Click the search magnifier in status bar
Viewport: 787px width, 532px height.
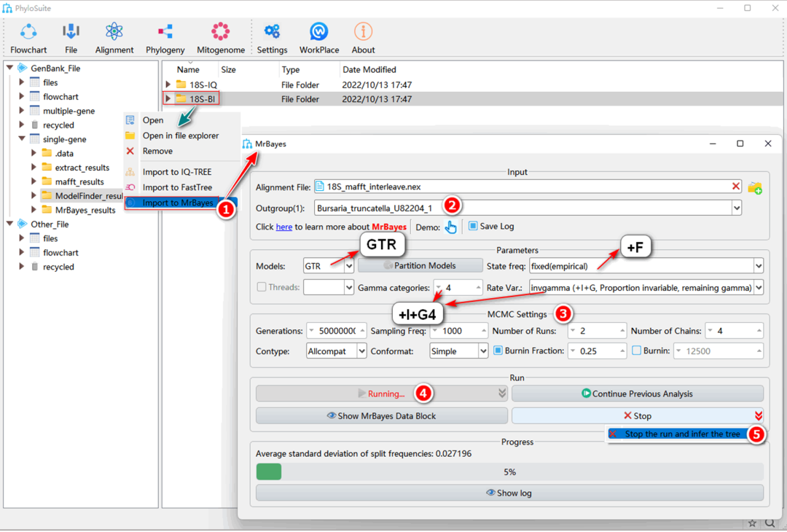click(770, 523)
